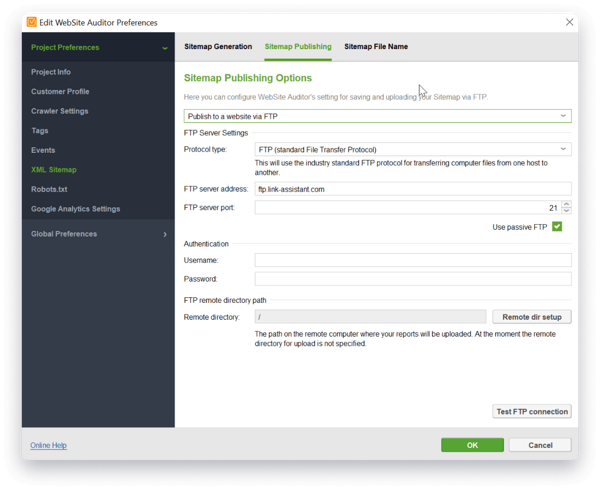Collapse the Project Preferences section
The height and width of the screenshot is (490, 600).
(x=165, y=47)
